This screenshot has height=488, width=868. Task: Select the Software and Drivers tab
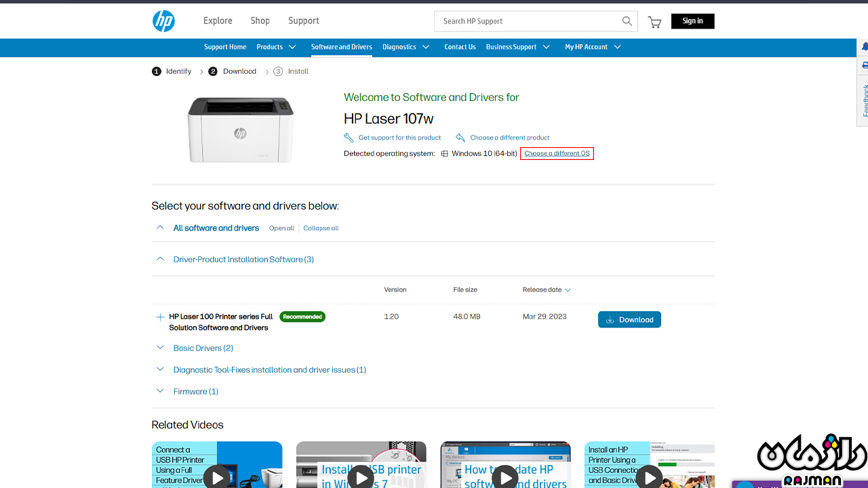[342, 47]
